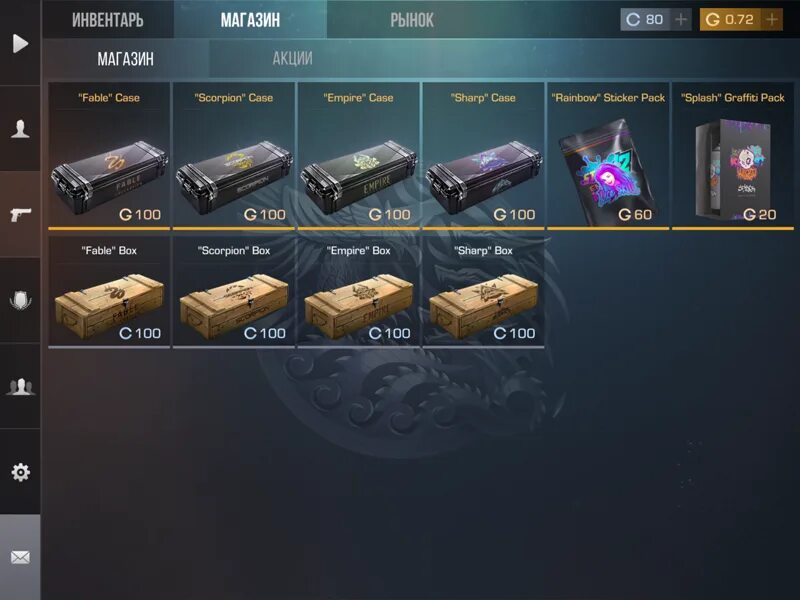
Task: Select the "Empire" Box wooden crate
Action: point(359,292)
